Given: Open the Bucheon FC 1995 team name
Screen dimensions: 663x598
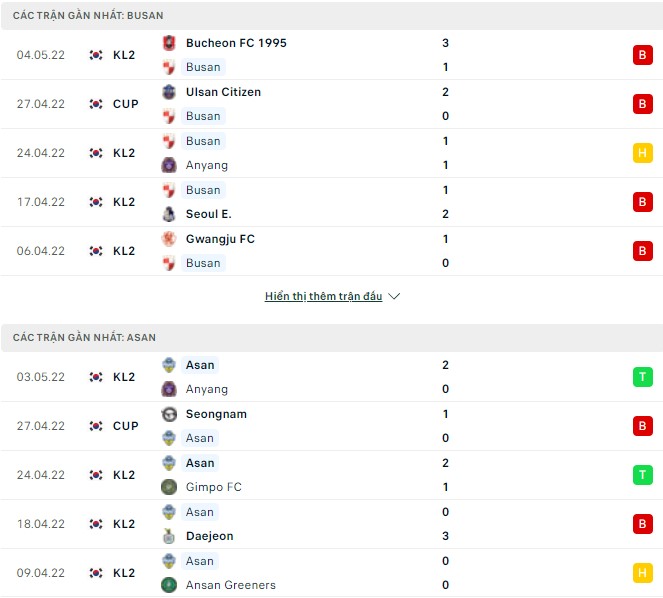Looking at the screenshot, I should pyautogui.click(x=235, y=43).
